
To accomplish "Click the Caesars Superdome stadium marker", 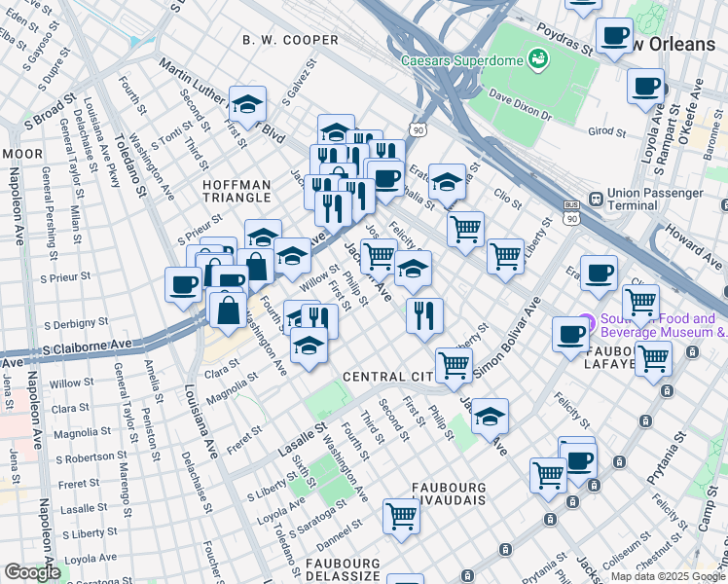I will click(x=537, y=60).
